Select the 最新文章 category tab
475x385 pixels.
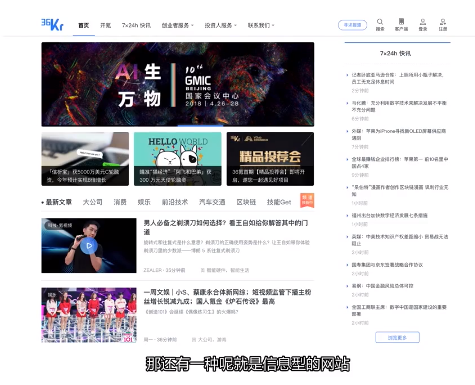point(58,202)
